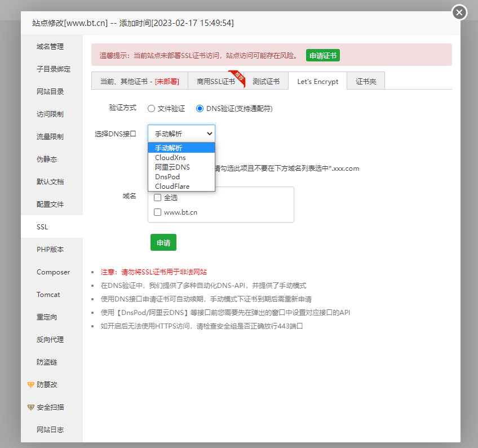Close the site modification dialog
Image resolution: width=478 pixels, height=448 pixels.
click(x=459, y=12)
